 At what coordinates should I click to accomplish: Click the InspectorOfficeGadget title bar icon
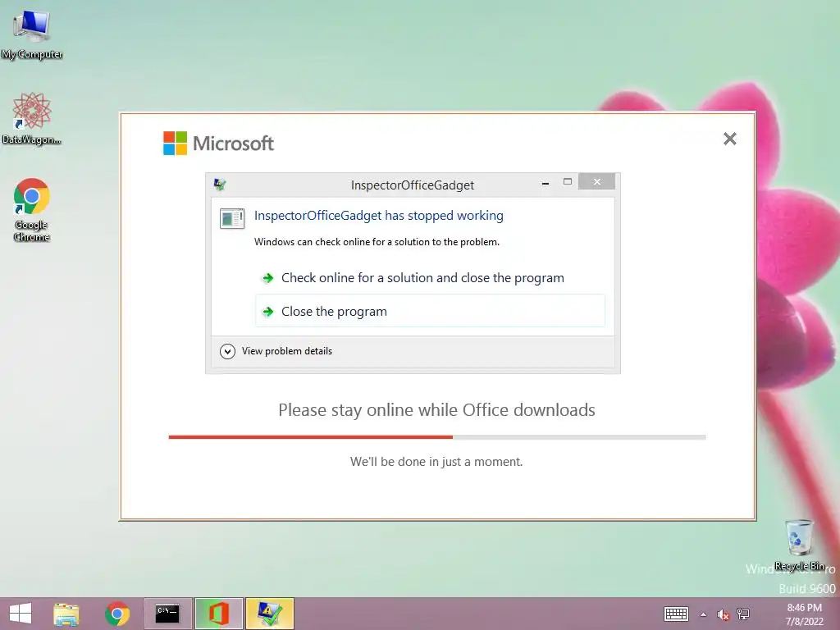click(220, 185)
